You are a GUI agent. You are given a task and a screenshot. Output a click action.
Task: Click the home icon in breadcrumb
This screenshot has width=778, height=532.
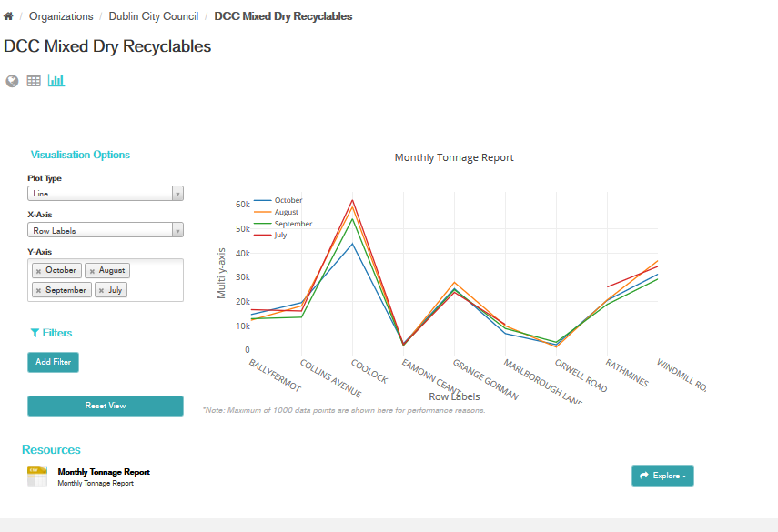point(8,16)
